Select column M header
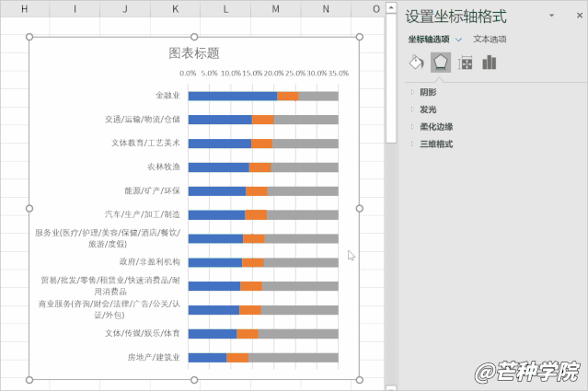 276,9
